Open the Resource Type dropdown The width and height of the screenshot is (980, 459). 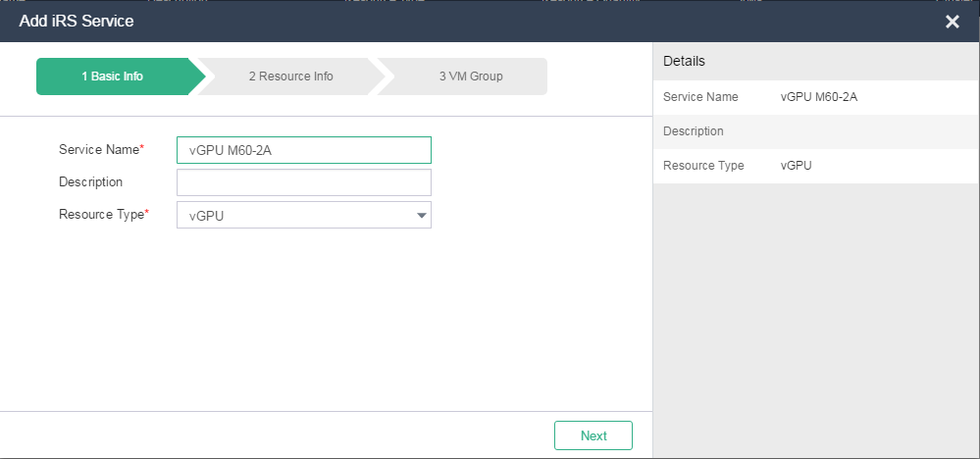pyautogui.click(x=304, y=215)
